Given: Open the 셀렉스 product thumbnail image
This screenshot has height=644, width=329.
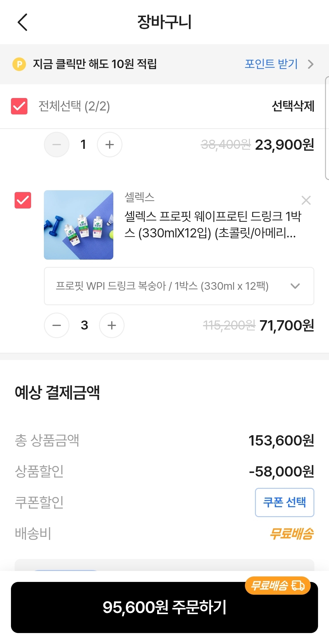Looking at the screenshot, I should (x=79, y=225).
